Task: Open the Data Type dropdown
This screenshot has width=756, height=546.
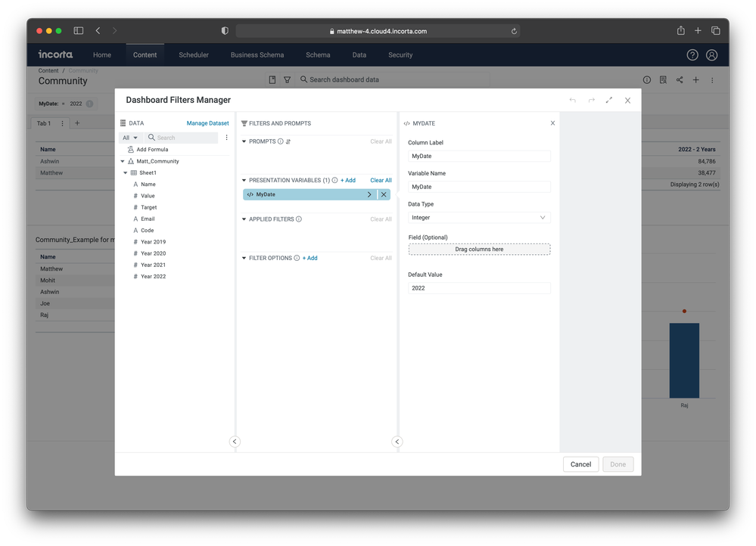Action: click(479, 218)
